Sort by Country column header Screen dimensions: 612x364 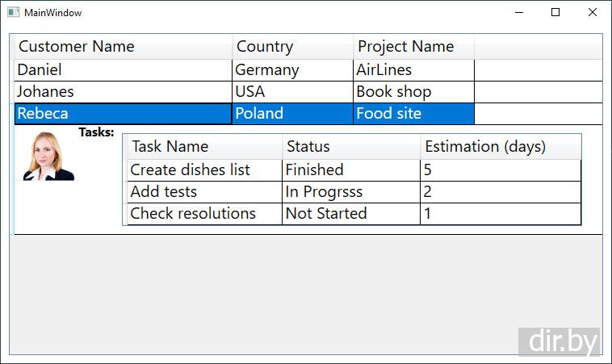point(292,47)
